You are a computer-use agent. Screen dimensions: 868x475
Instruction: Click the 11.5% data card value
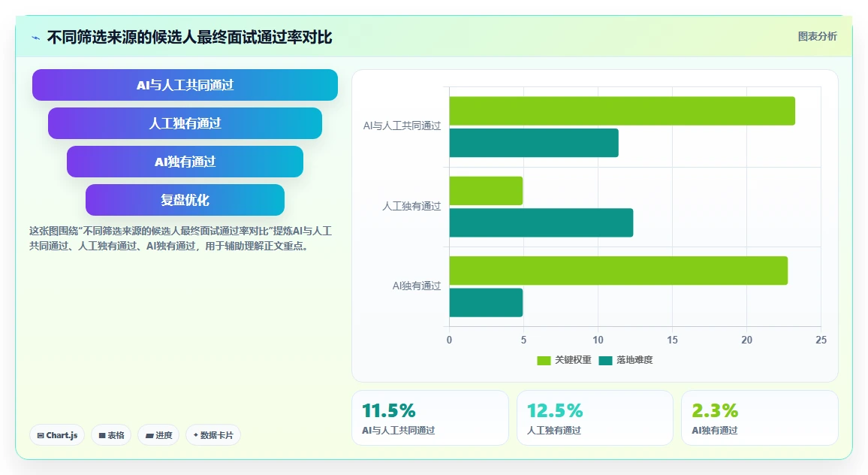pos(389,410)
